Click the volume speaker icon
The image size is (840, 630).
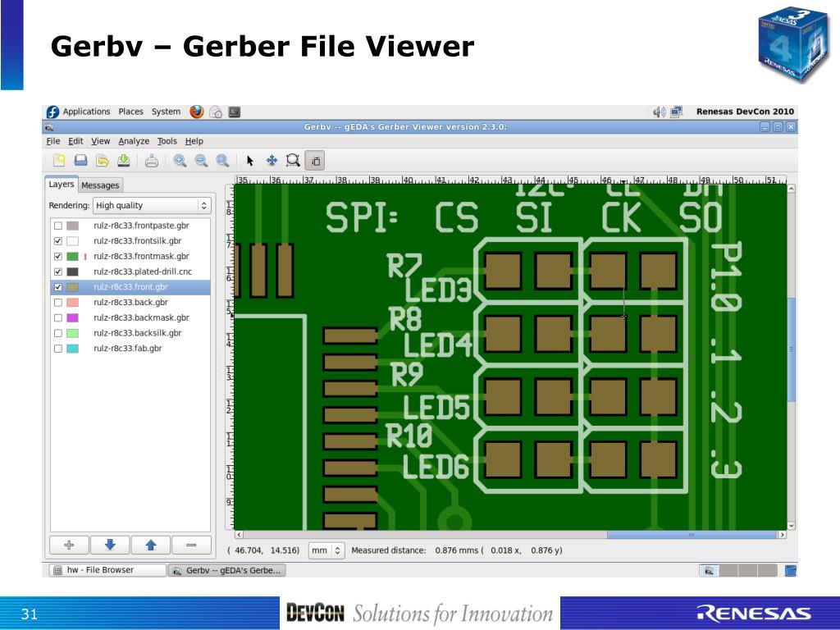coord(659,112)
